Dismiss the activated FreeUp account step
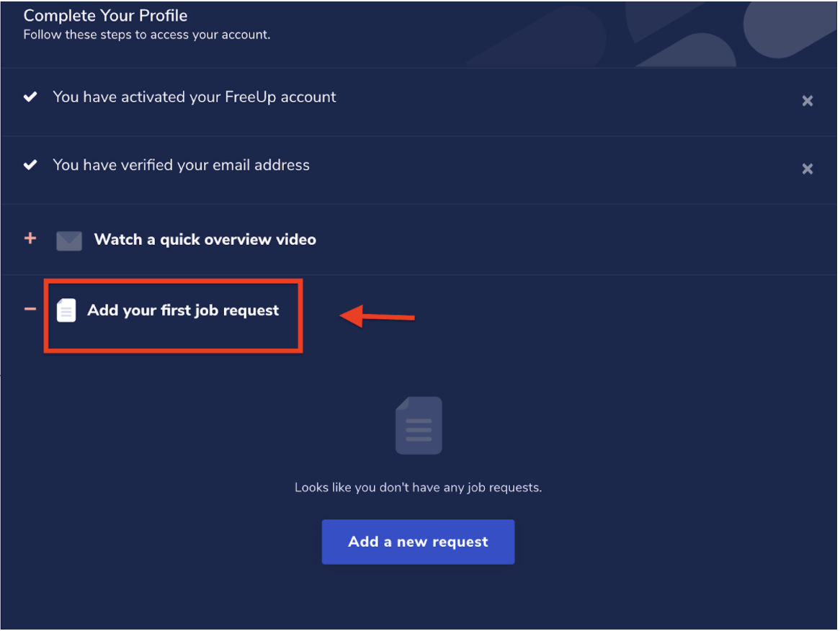 (807, 101)
